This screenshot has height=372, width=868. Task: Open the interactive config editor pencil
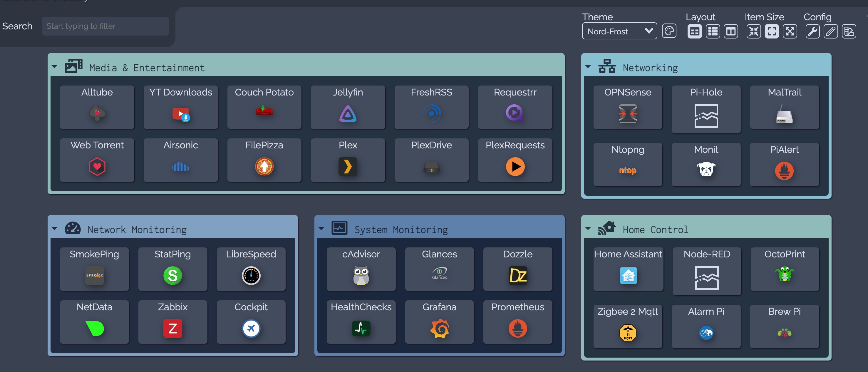click(x=831, y=31)
